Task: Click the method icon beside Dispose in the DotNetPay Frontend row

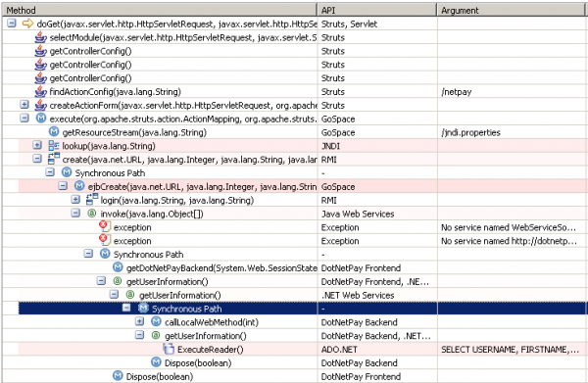Action: coord(118,376)
